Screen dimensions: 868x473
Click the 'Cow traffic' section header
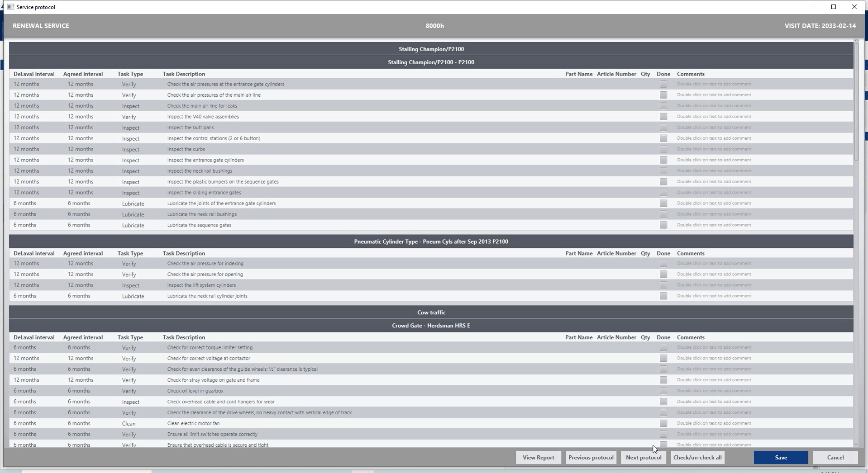click(431, 312)
